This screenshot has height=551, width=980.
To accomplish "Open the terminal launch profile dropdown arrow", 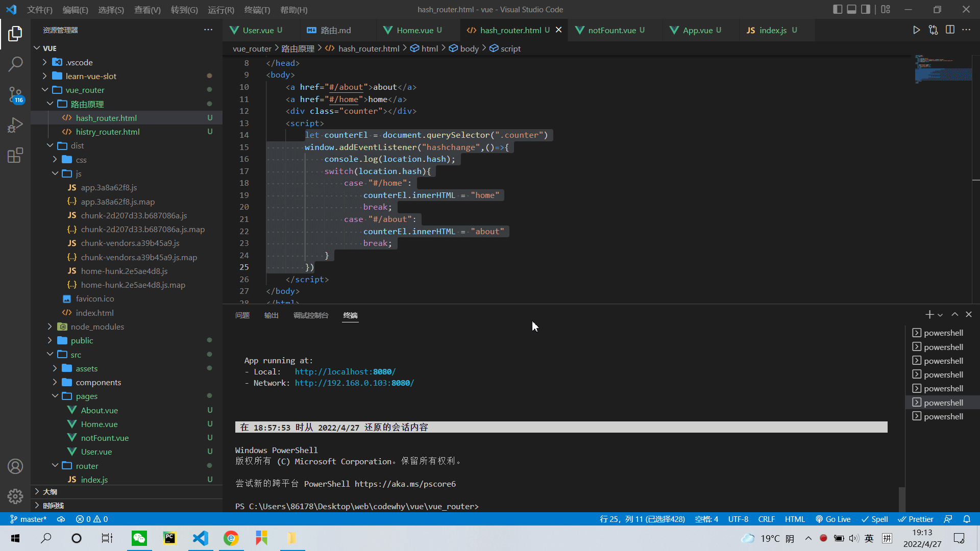I will [940, 315].
